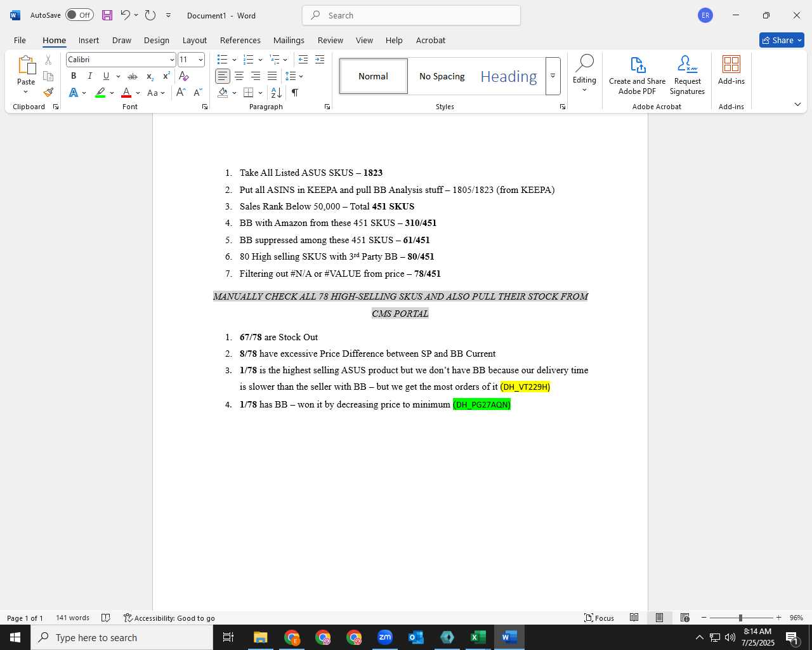Open the Editing button menu
The height and width of the screenshot is (650, 812).
pos(584,74)
